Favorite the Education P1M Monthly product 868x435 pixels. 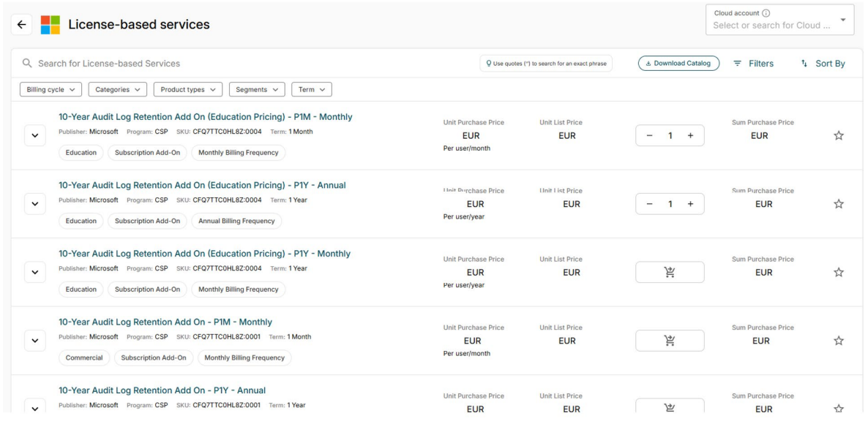click(839, 135)
